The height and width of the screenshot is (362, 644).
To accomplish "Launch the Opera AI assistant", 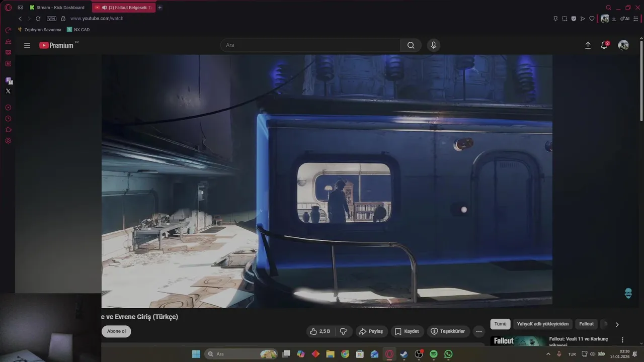I will click(625, 19).
